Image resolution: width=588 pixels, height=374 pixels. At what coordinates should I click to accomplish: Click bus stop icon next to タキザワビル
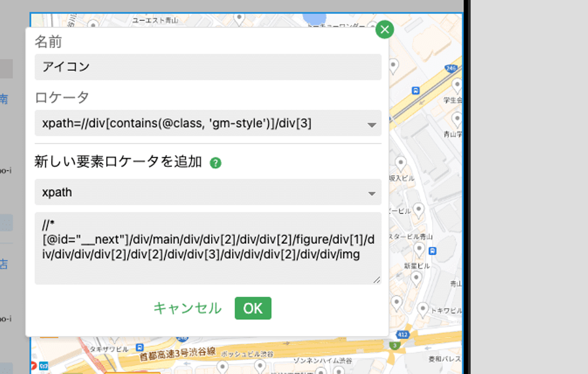point(140,347)
